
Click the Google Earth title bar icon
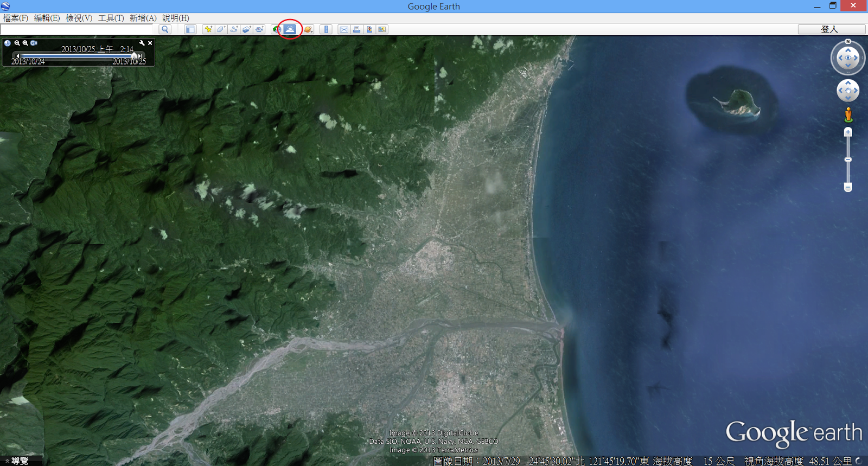[5, 6]
